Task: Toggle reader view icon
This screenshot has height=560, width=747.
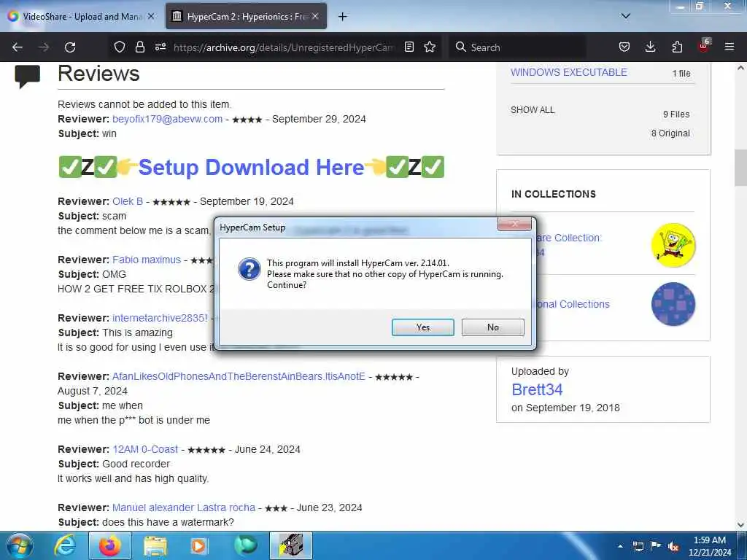Action: 409,47
